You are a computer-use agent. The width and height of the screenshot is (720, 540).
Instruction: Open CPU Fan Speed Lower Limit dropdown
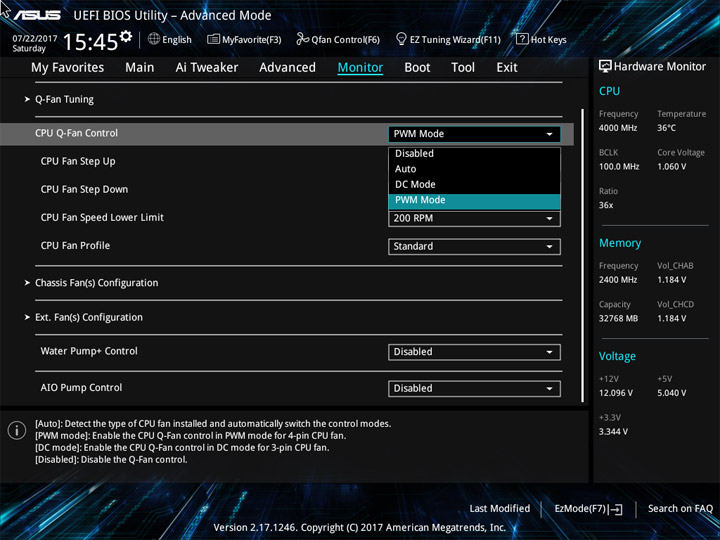[474, 219]
